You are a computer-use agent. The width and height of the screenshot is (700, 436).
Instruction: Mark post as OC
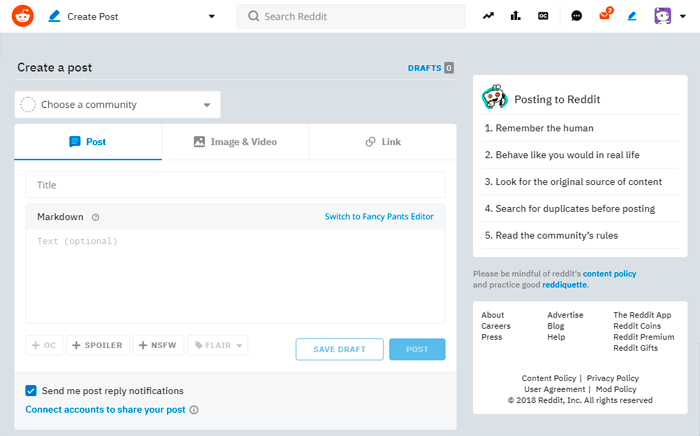pos(44,345)
